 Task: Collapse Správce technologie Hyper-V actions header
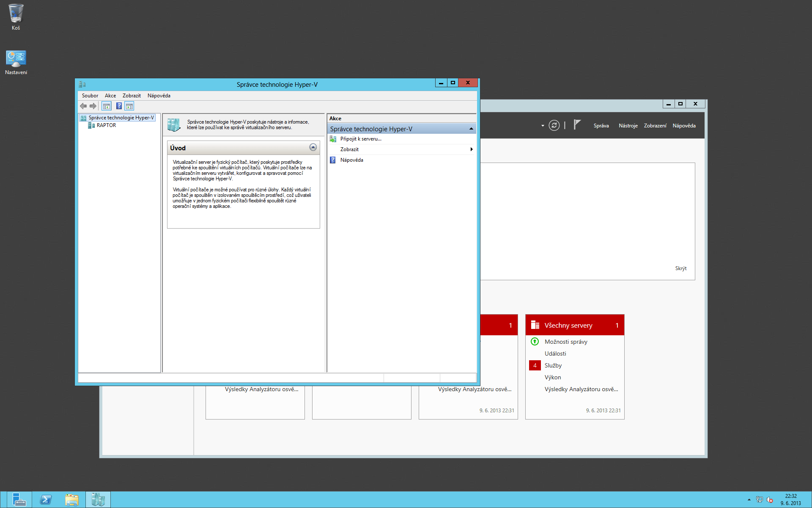point(471,129)
